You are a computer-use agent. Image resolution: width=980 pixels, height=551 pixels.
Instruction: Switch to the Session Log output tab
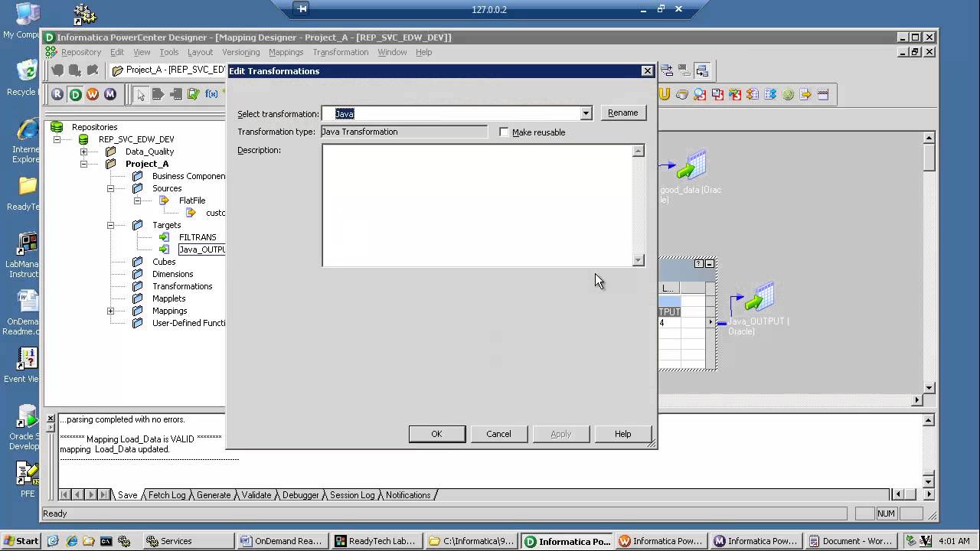(x=352, y=495)
